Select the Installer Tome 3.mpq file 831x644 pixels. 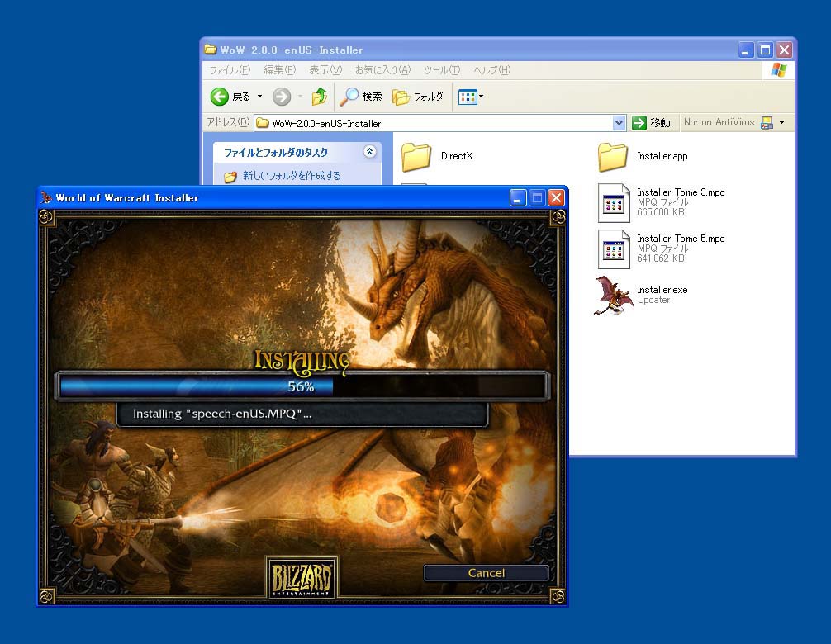(614, 203)
